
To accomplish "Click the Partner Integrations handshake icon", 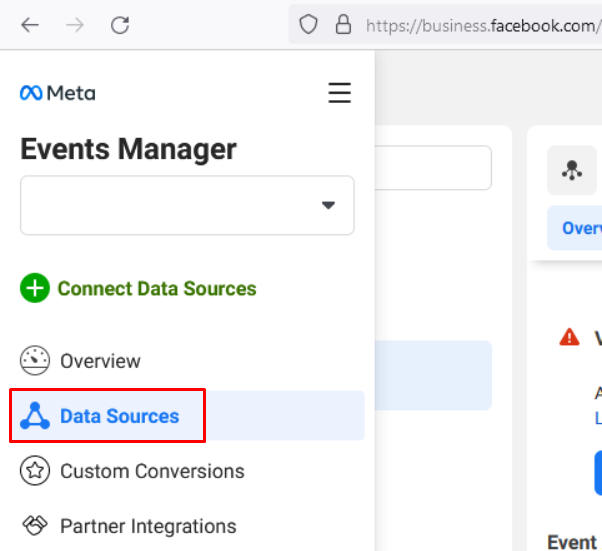I will (x=35, y=526).
